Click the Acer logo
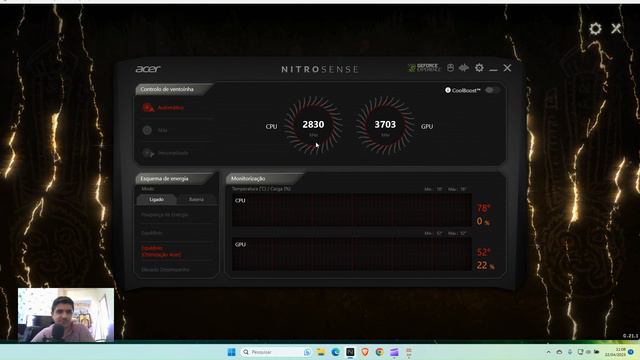 click(x=148, y=69)
